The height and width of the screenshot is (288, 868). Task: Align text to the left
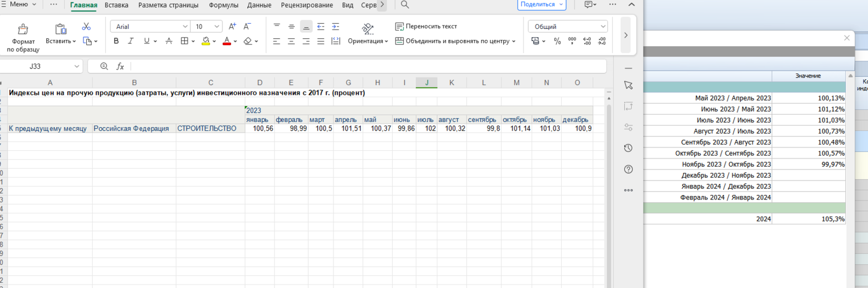coord(277,41)
